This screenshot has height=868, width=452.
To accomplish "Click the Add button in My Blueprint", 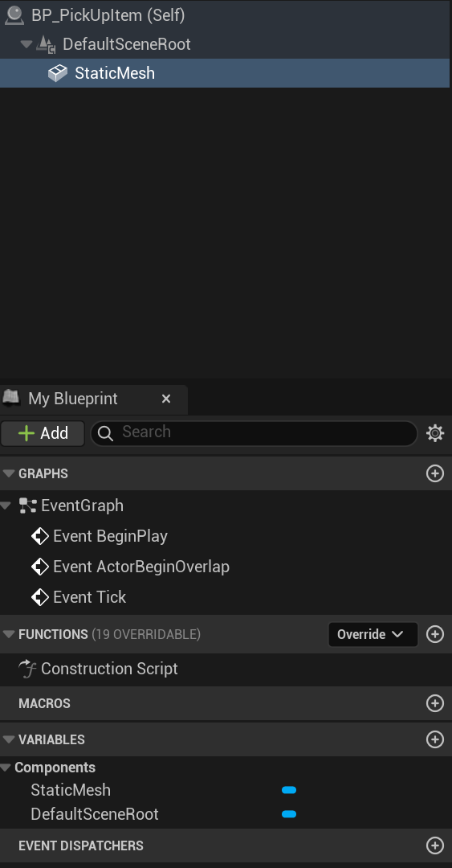I will [x=43, y=433].
